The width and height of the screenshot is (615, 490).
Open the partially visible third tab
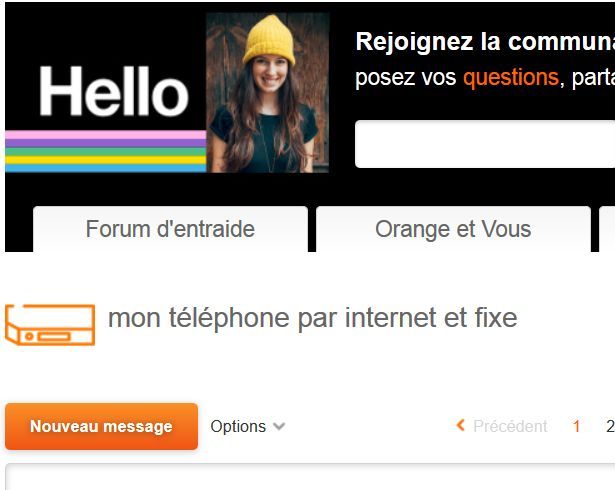(607, 229)
